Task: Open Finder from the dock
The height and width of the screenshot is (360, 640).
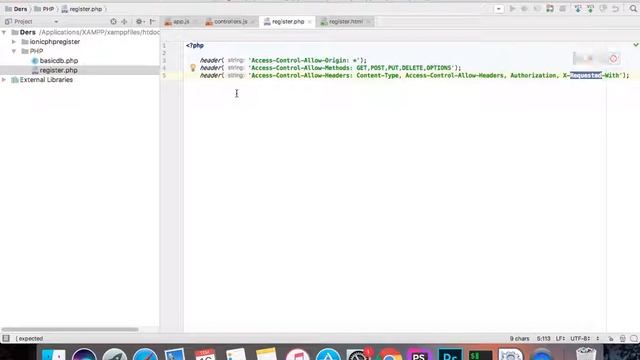Action: (53, 354)
